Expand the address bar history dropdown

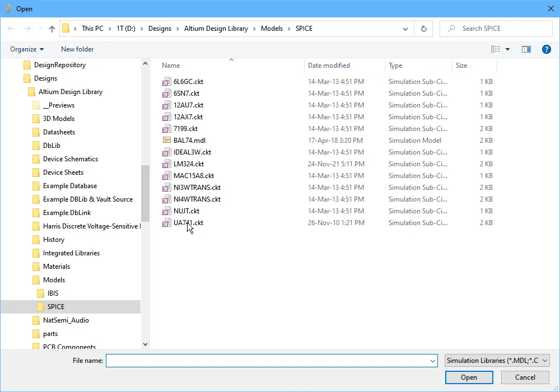pyautogui.click(x=405, y=29)
